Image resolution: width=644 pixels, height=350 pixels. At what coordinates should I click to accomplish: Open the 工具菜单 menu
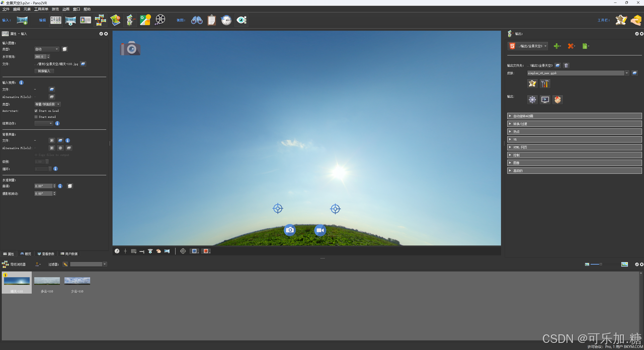tap(41, 9)
